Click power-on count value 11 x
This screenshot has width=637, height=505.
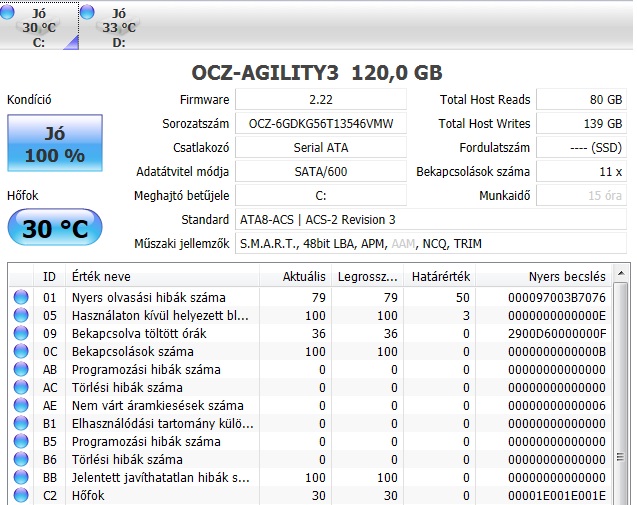point(581,171)
